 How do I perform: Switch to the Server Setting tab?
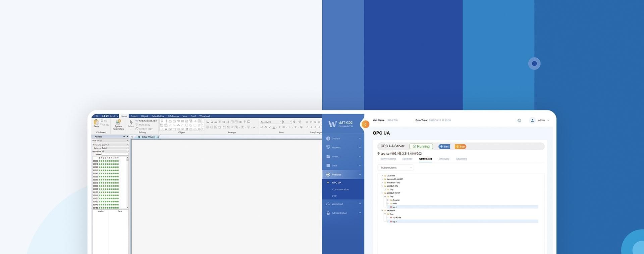pyautogui.click(x=388, y=159)
